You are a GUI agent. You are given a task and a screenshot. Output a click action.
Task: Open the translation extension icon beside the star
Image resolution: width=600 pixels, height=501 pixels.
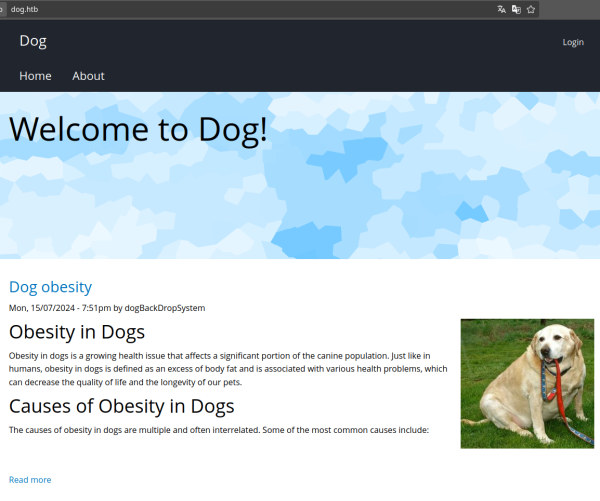pyautogui.click(x=516, y=9)
